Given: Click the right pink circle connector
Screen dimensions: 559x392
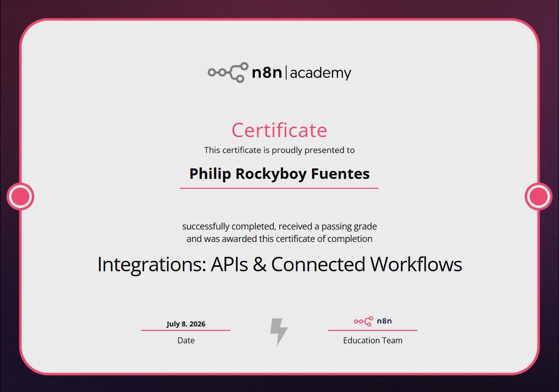Looking at the screenshot, I should (538, 196).
